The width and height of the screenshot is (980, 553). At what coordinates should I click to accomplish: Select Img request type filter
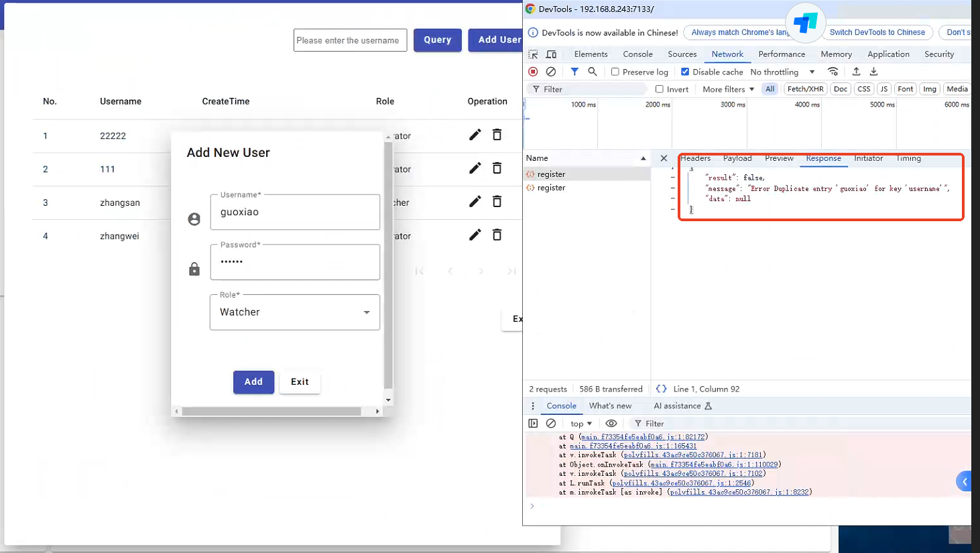pyautogui.click(x=930, y=89)
